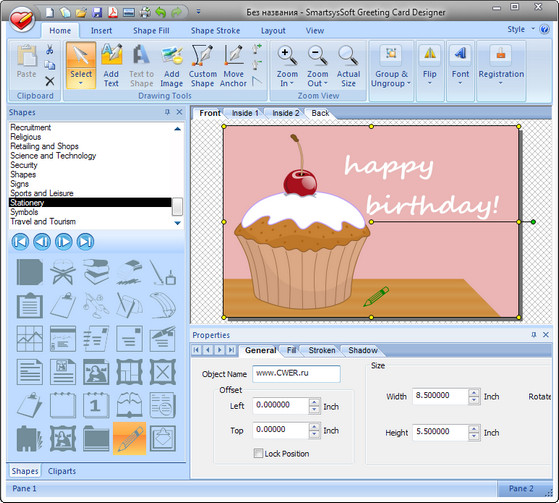This screenshot has height=503, width=559.
Task: Pick the pencil shape in Shapes gallery
Action: pos(129,438)
